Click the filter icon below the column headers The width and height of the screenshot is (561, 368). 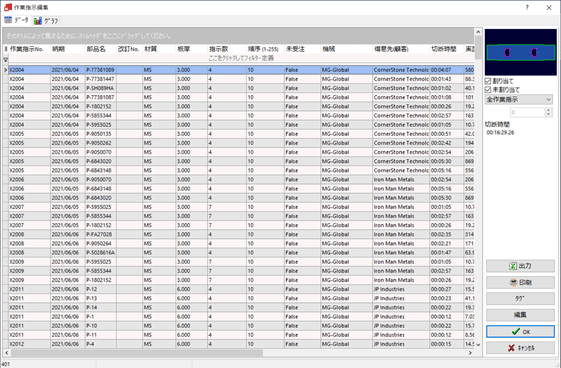click(6, 59)
